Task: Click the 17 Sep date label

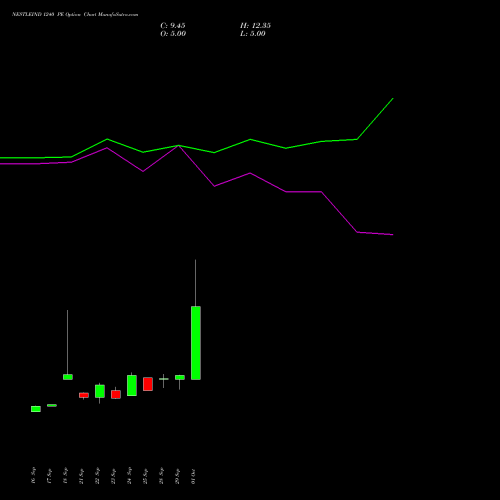Action: click(x=49, y=476)
